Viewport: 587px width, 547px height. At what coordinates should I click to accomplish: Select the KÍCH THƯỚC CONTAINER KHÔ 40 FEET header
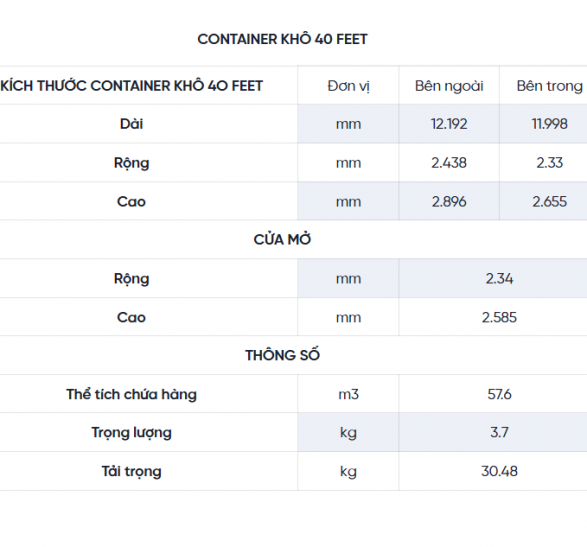[131, 86]
